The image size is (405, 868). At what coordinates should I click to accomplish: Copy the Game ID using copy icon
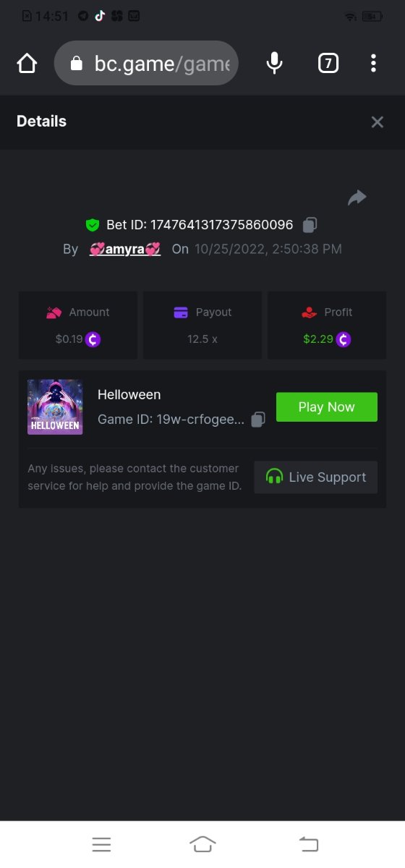(x=258, y=420)
